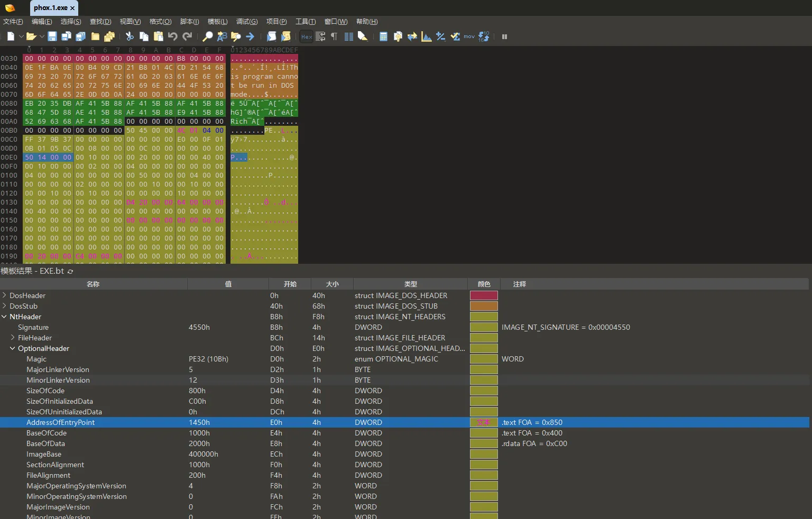The height and width of the screenshot is (519, 812).
Task: Click the pause icon in toolbar
Action: 504,36
